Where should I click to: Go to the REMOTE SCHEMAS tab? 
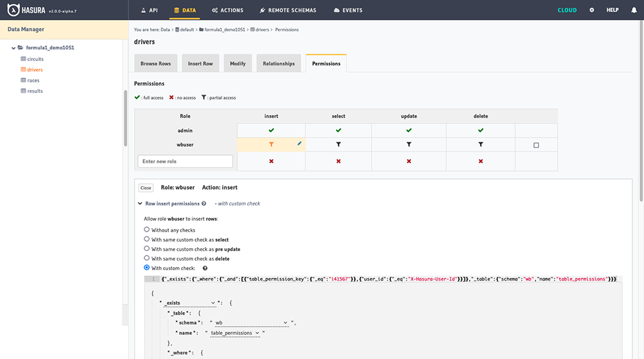click(288, 10)
